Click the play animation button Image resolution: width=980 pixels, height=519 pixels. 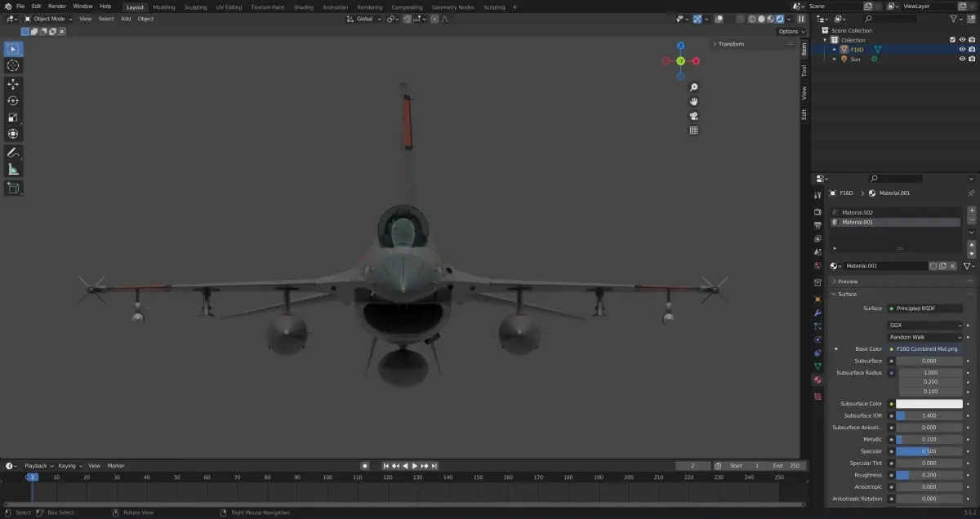[x=415, y=466]
